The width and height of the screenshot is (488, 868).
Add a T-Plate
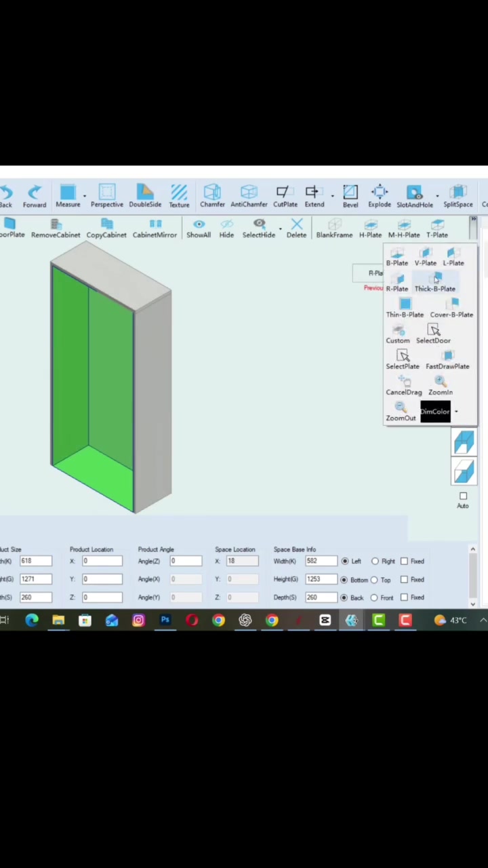point(437,229)
